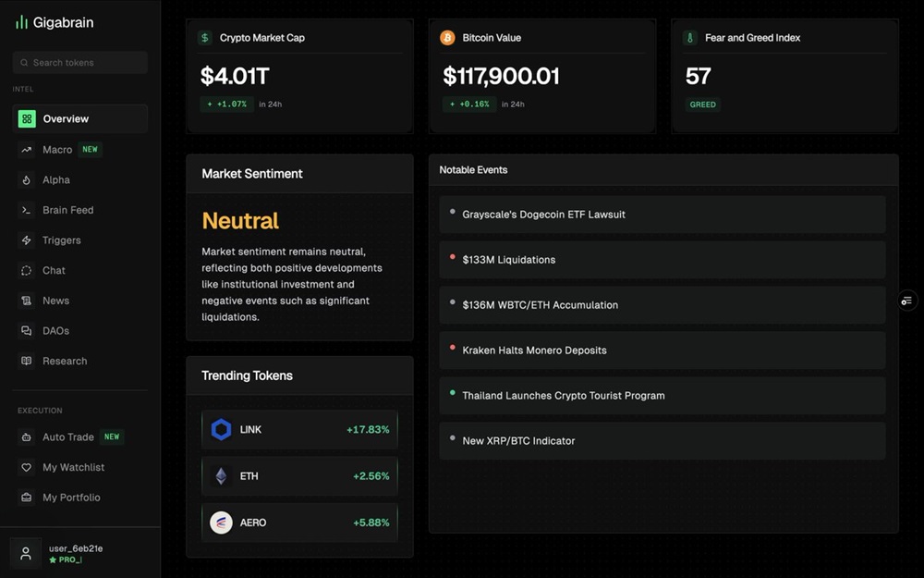Click the NEW badge next to Macro

pos(91,150)
